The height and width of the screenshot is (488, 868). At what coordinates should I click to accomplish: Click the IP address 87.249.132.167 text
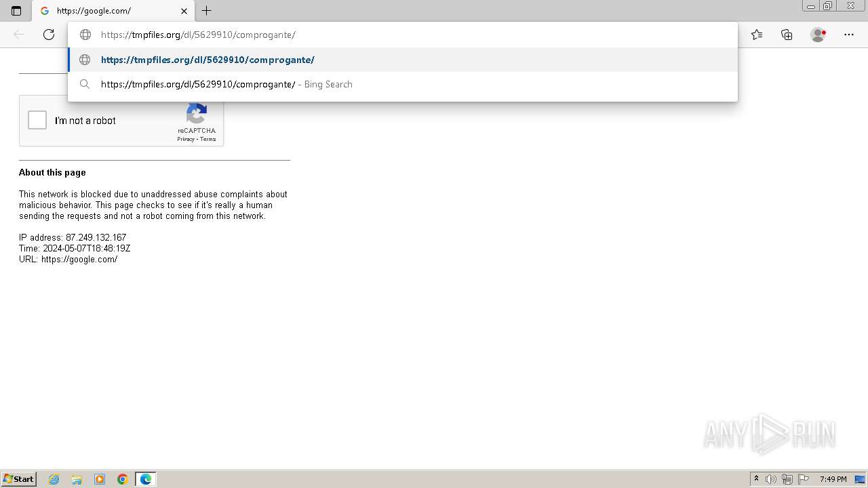click(x=73, y=237)
